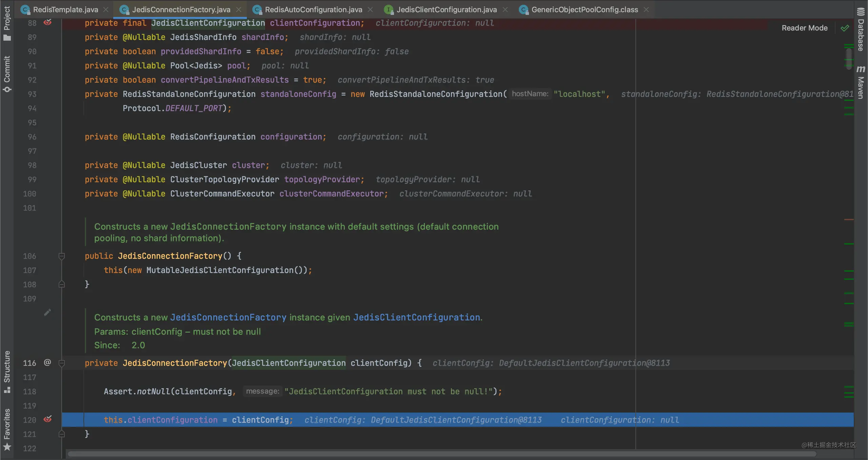
Task: Follow the JedisClientConfiguration doc link
Action: [x=416, y=317]
